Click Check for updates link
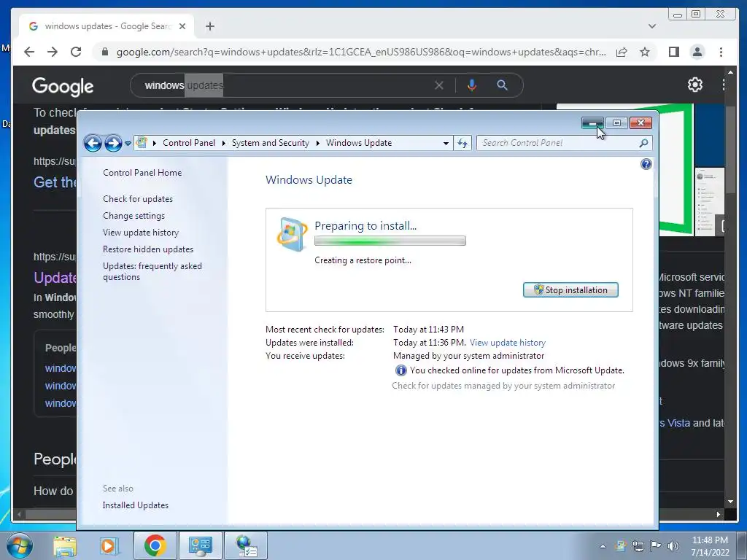This screenshot has height=560, width=747. pos(138,199)
